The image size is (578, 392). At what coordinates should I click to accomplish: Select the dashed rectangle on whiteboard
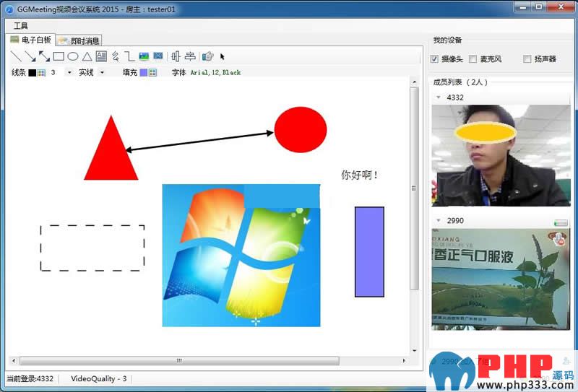pos(92,248)
